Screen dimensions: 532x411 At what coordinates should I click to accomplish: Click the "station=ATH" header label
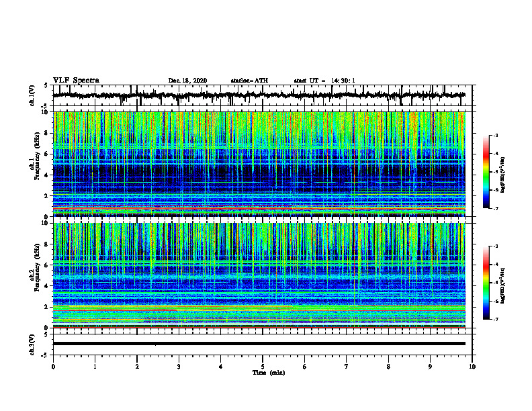click(249, 81)
